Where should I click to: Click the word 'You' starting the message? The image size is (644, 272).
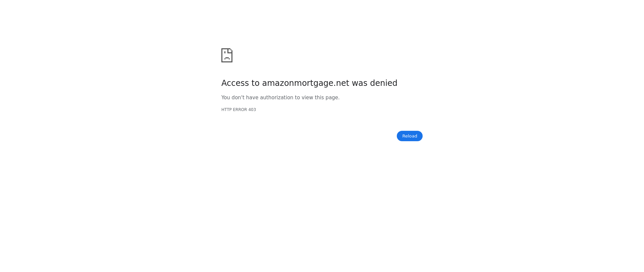(226, 98)
